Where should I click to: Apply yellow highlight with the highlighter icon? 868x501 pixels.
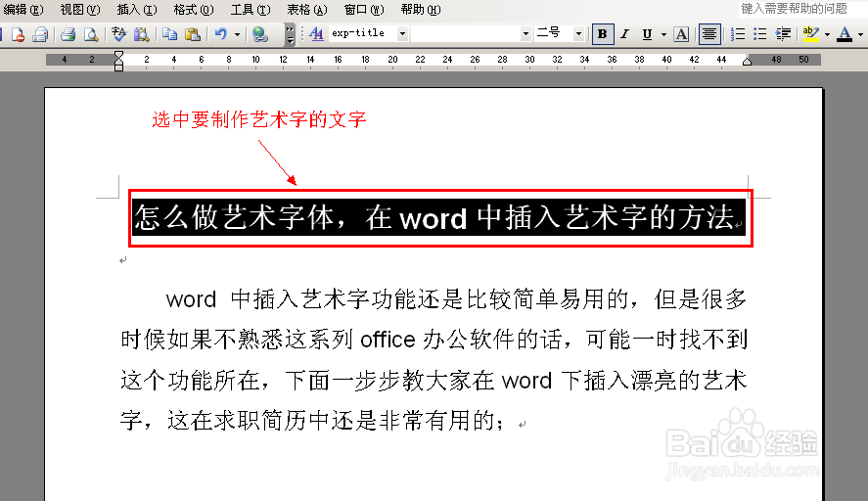[x=811, y=34]
